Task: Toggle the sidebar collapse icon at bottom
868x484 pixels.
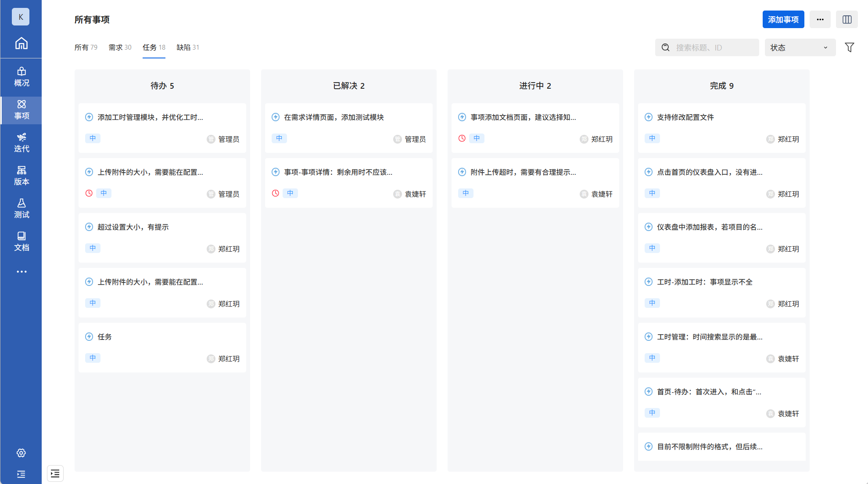Action: pos(21,474)
